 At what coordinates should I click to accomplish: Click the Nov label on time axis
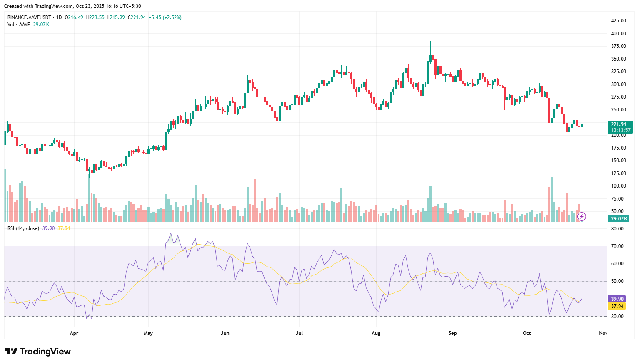pyautogui.click(x=603, y=333)
